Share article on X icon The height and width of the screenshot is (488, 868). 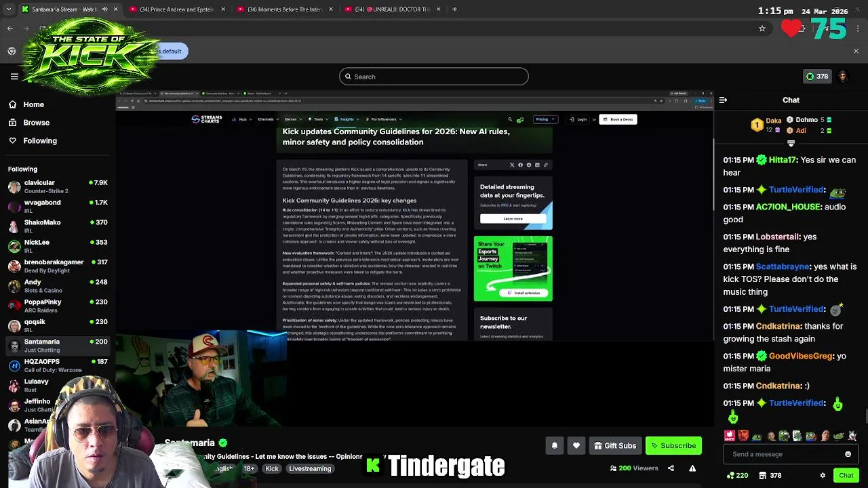coord(512,165)
